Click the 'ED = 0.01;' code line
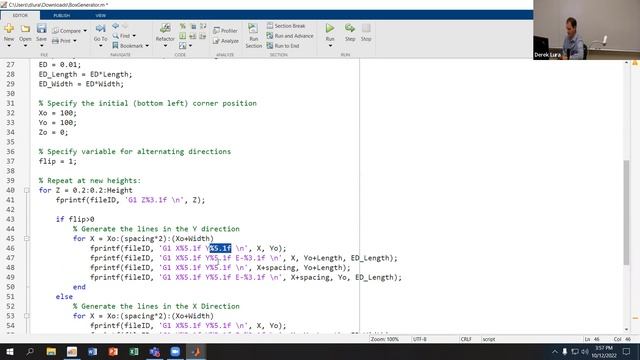The image size is (640, 360). tap(60, 64)
